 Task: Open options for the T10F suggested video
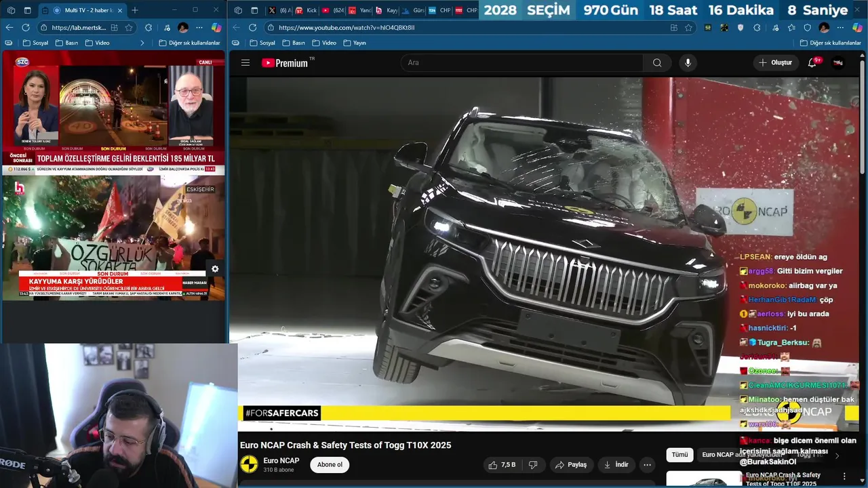pos(844,476)
